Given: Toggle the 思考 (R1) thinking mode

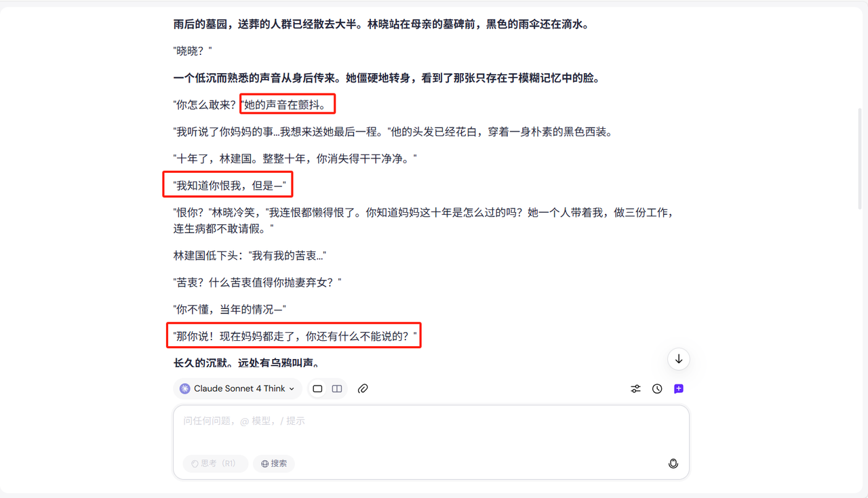Looking at the screenshot, I should point(216,463).
